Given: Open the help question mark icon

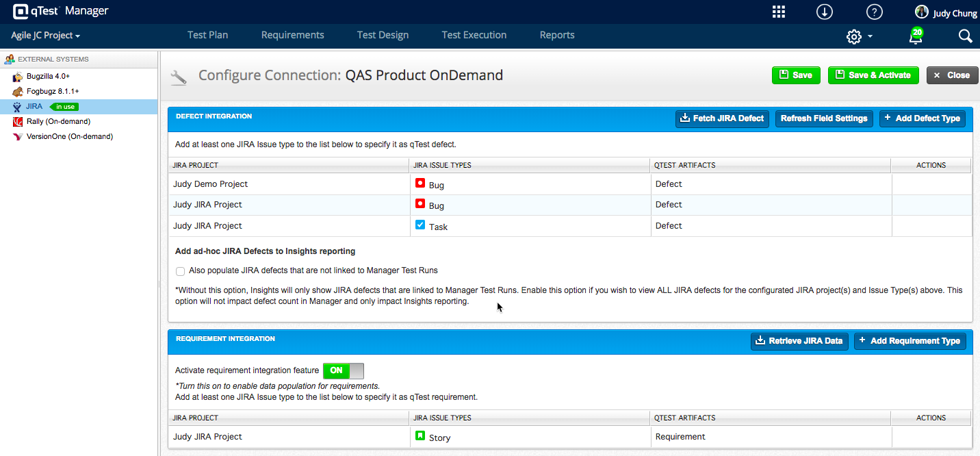Looking at the screenshot, I should (x=874, y=12).
